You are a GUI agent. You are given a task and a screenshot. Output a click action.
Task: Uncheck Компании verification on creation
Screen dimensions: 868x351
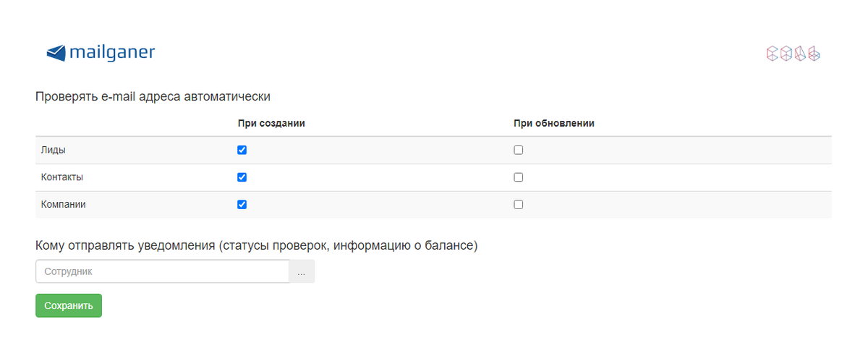(242, 205)
